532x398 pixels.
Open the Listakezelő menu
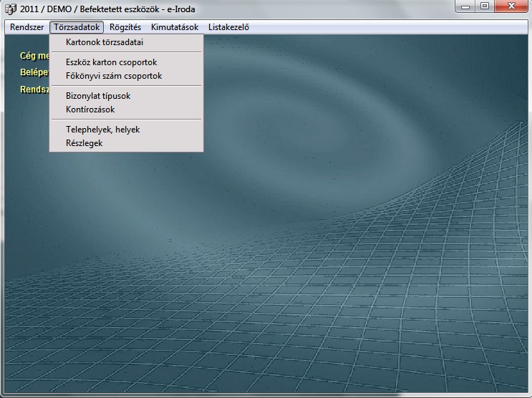228,27
